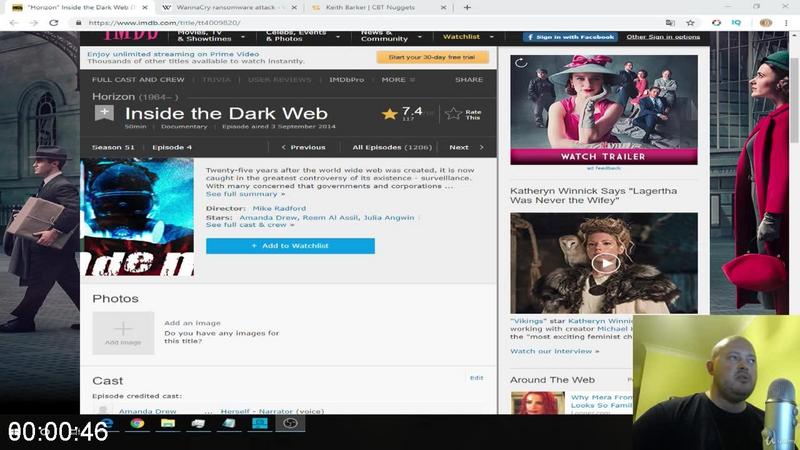Go to the Next episode
Image resolution: width=800 pixels, height=450 pixels.
466,147
